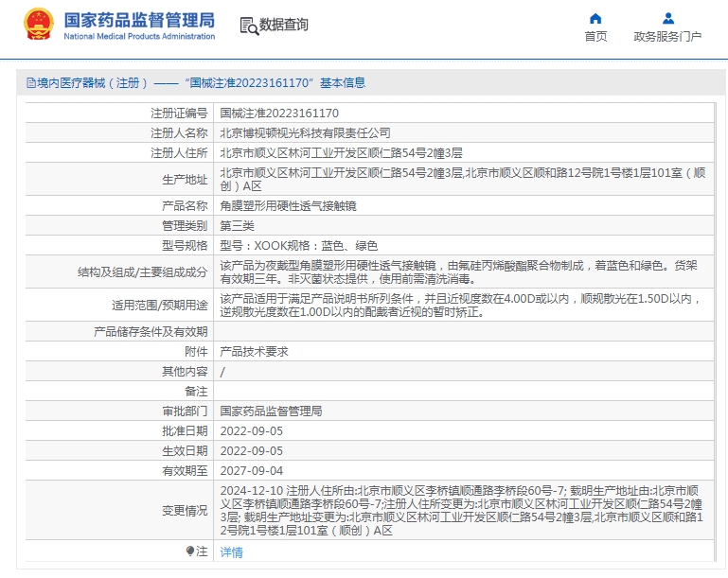The image size is (728, 578).
Task: Click the 其他内容 slash value
Action: pyautogui.click(x=222, y=372)
